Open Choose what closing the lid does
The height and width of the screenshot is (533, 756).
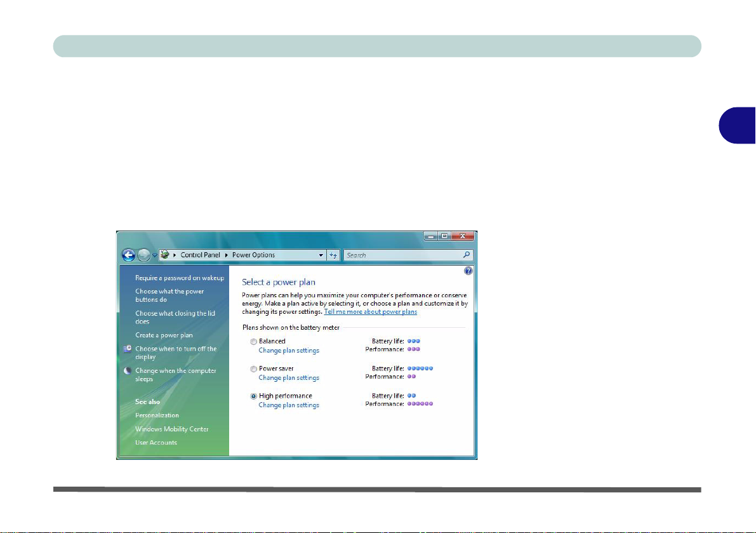tap(175, 318)
